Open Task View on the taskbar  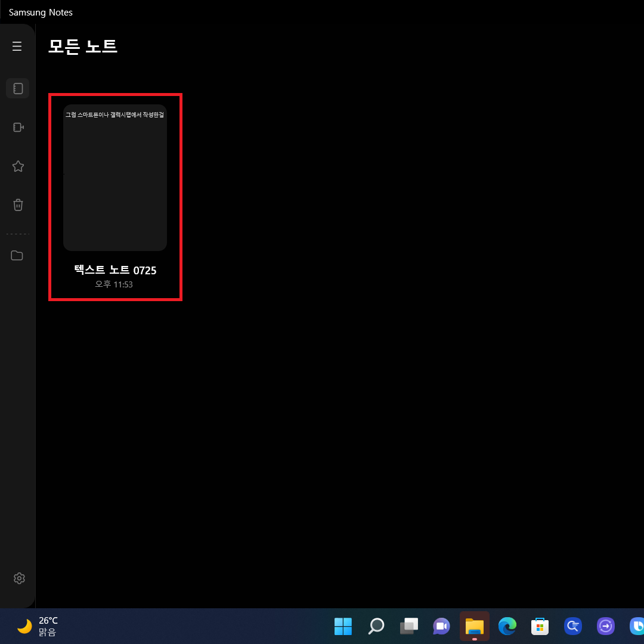(x=408, y=626)
